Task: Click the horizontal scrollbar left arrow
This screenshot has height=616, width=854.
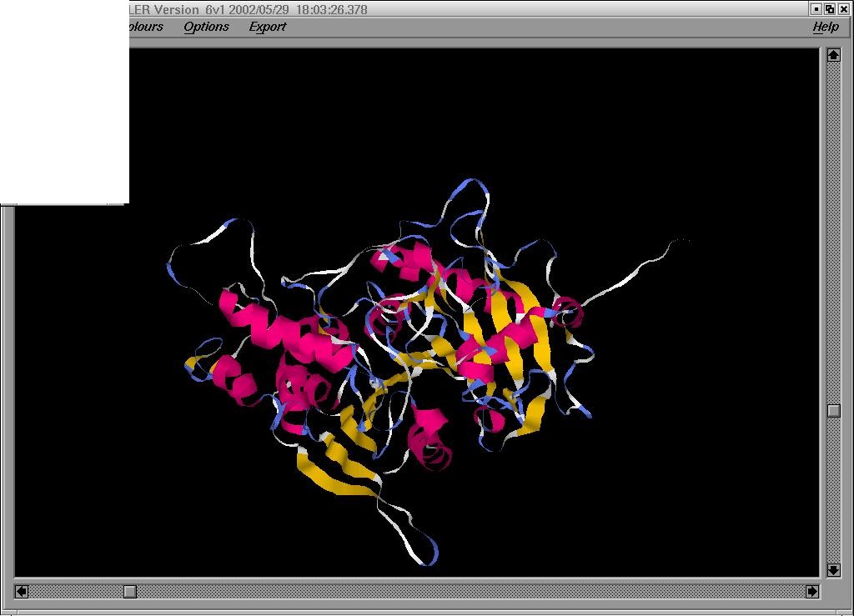Action: click(22, 591)
